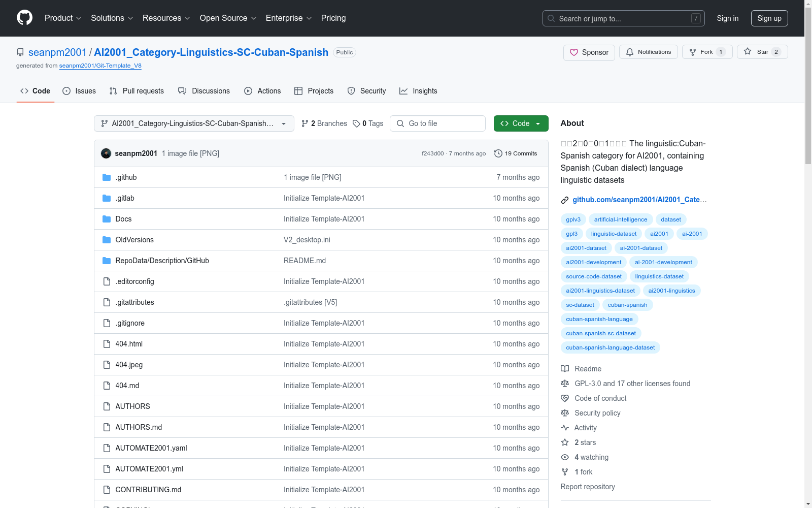View the 19 Commits history
812x508 pixels.
pos(516,153)
